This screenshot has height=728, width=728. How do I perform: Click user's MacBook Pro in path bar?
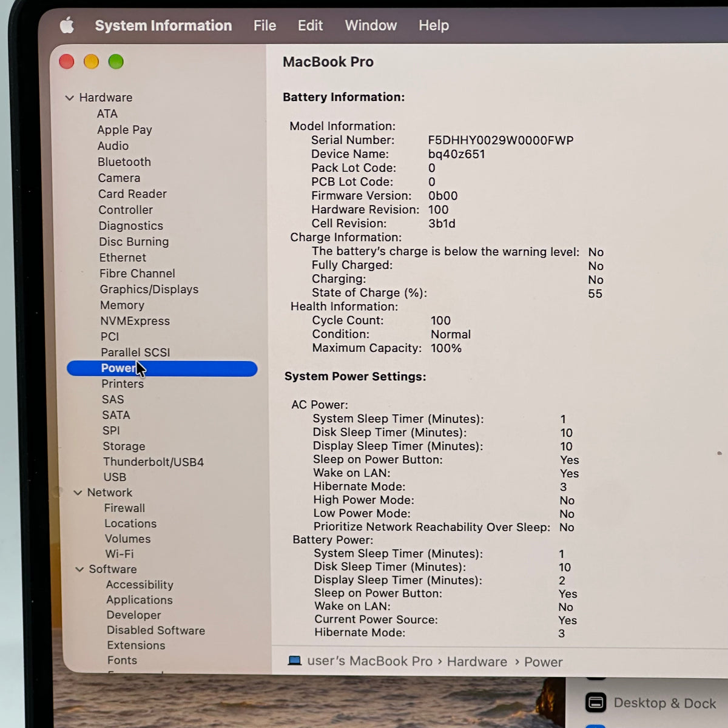pos(370,661)
